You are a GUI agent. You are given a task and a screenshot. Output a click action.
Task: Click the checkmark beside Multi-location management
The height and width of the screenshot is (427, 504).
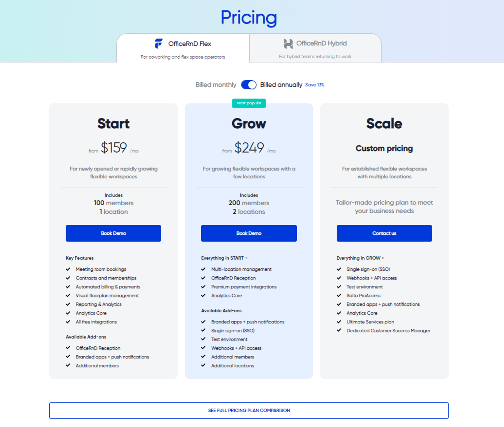click(203, 269)
